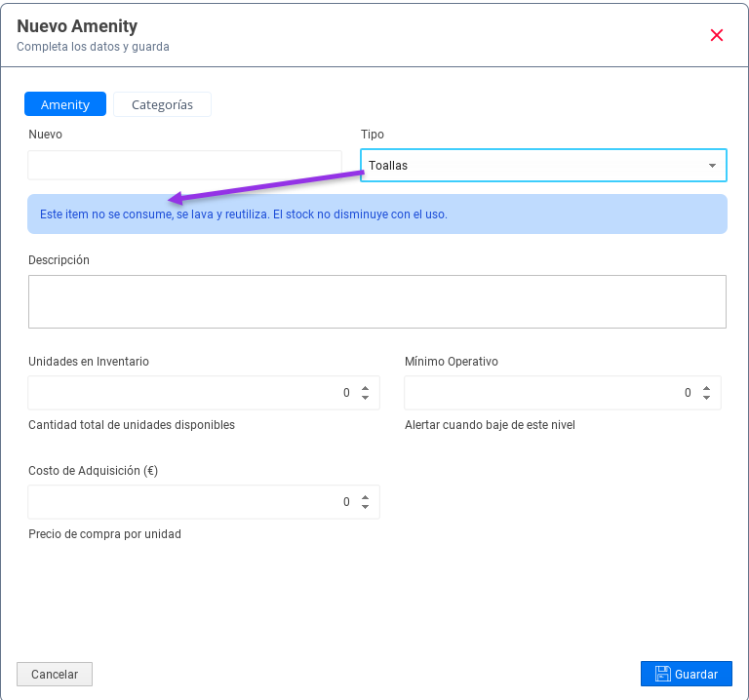Lower Costo de Adquisición with the down arrow
This screenshot has height=700, width=749.
tap(365, 507)
